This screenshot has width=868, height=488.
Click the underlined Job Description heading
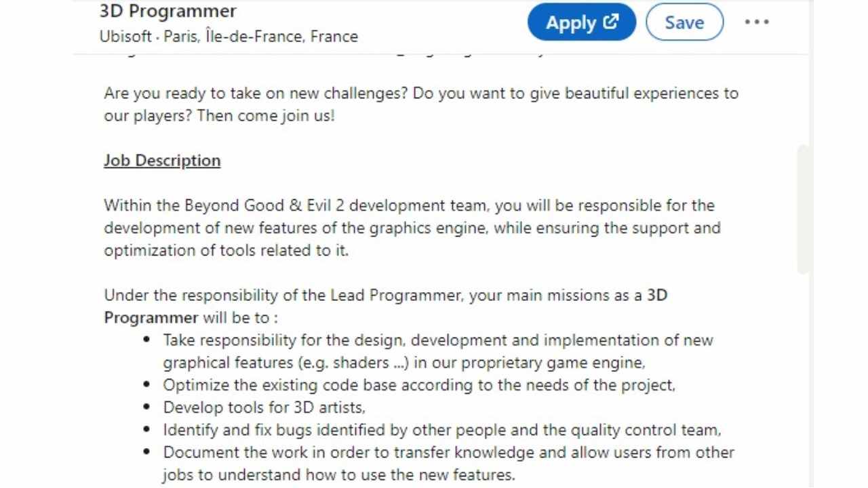click(x=162, y=161)
